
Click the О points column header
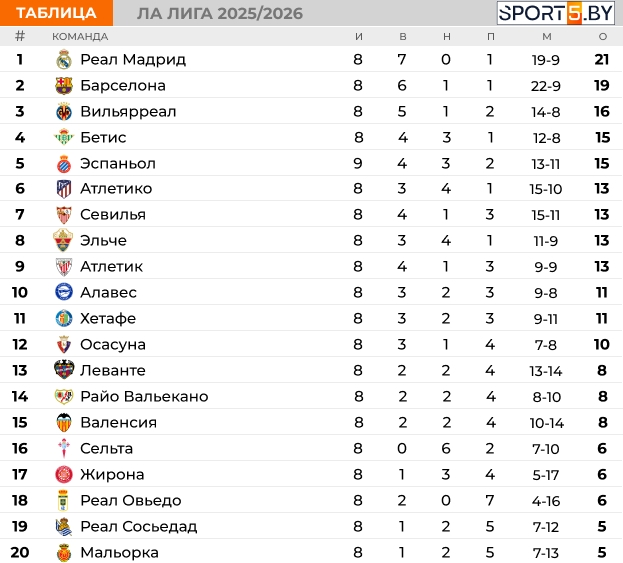click(602, 36)
